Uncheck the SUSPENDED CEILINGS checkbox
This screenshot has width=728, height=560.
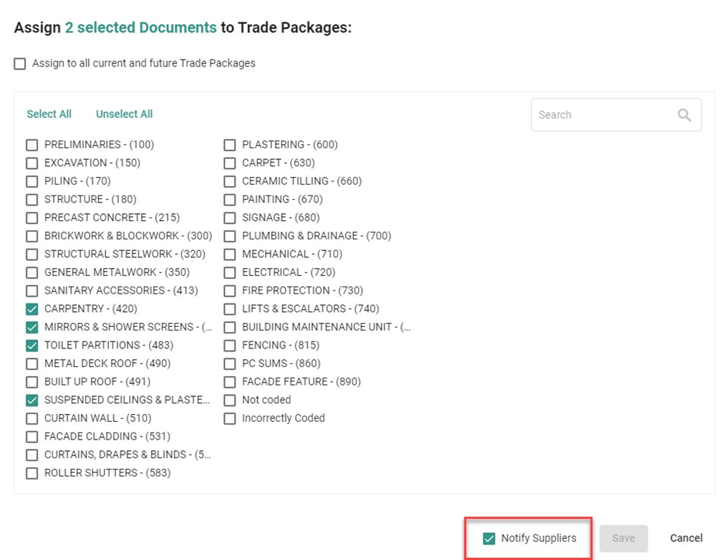click(32, 400)
